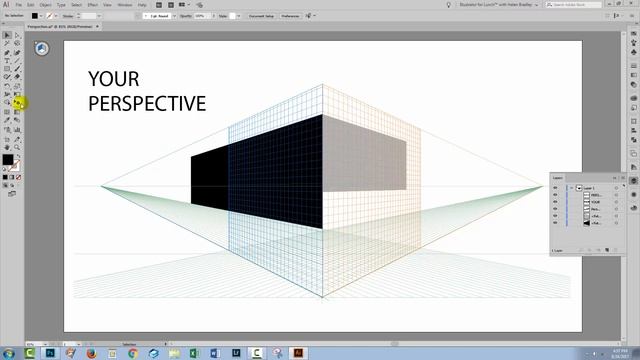640x360 pixels.
Task: Open Photoshop from the taskbar
Action: (50, 353)
